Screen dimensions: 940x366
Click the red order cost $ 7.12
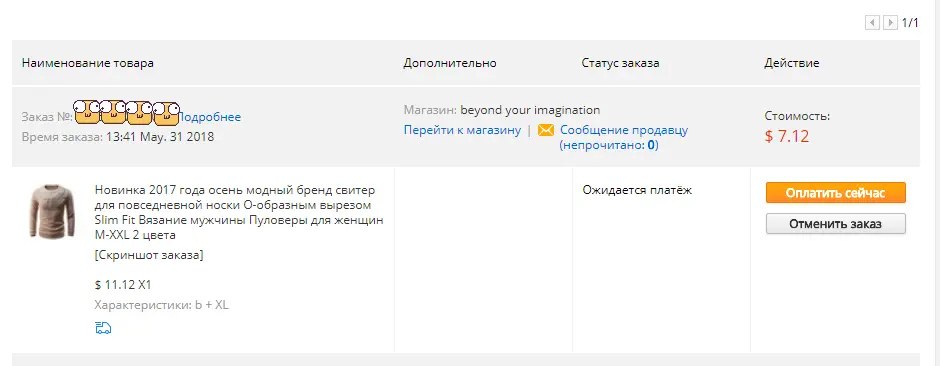pyautogui.click(x=787, y=136)
